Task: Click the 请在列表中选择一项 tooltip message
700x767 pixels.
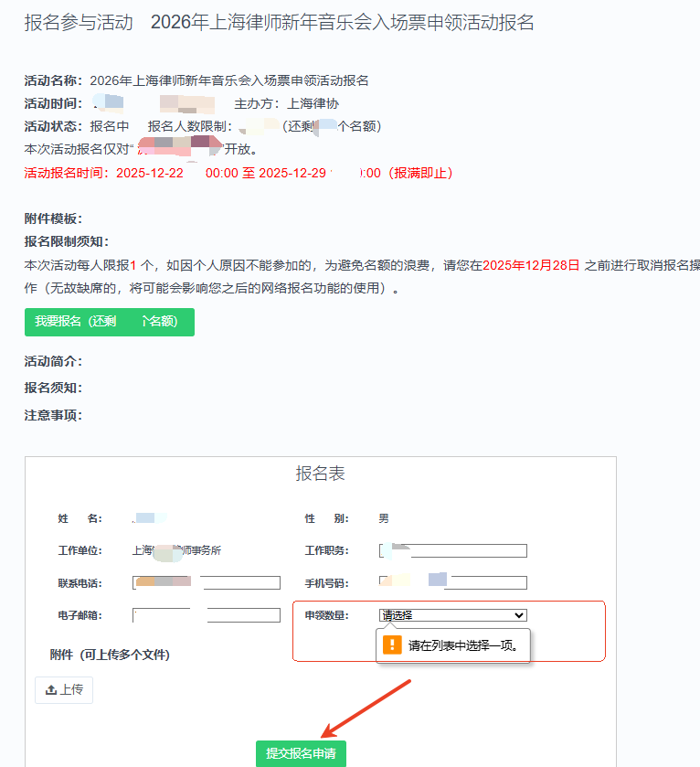Action: pyautogui.click(x=463, y=644)
